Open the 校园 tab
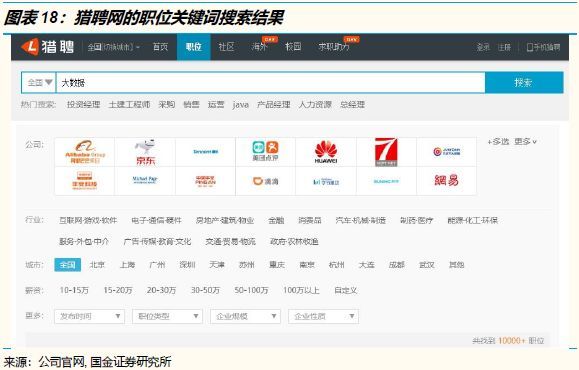This screenshot has width=579, height=370. point(293,47)
